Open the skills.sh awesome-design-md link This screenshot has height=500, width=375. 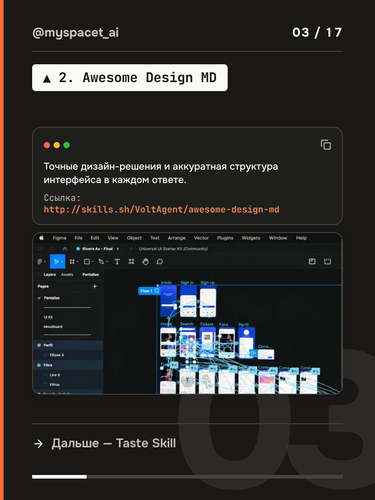161,209
